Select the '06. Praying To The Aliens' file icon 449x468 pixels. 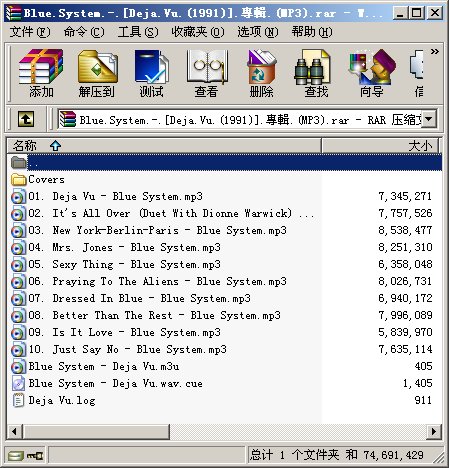pyautogui.click(x=18, y=281)
